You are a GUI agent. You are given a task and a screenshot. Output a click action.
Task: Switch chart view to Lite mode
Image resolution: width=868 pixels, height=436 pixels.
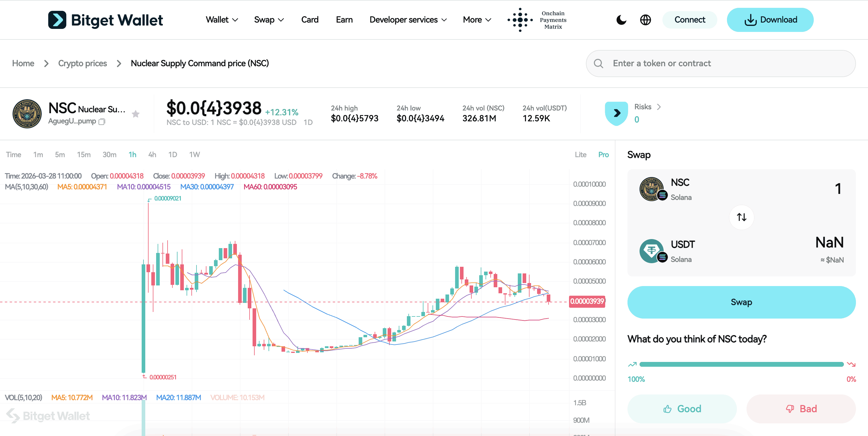click(580, 154)
